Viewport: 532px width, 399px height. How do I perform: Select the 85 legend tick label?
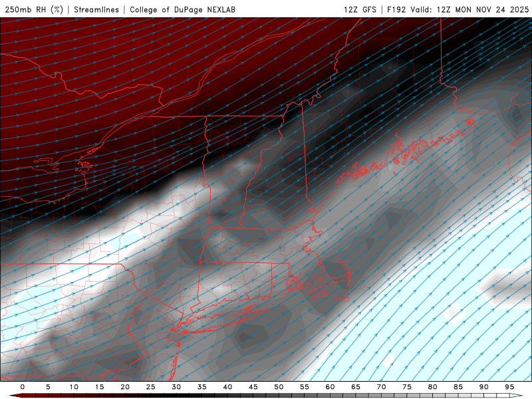[x=458, y=387]
